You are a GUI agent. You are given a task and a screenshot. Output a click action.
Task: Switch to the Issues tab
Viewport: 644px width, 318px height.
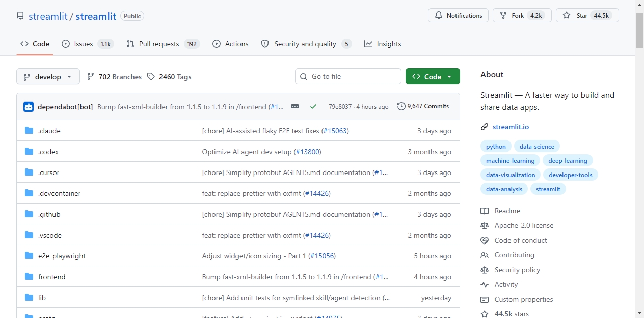pyautogui.click(x=87, y=44)
